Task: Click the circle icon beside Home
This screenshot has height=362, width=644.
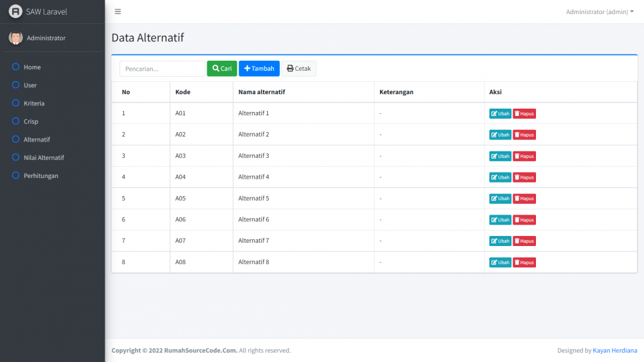Action: [15, 67]
